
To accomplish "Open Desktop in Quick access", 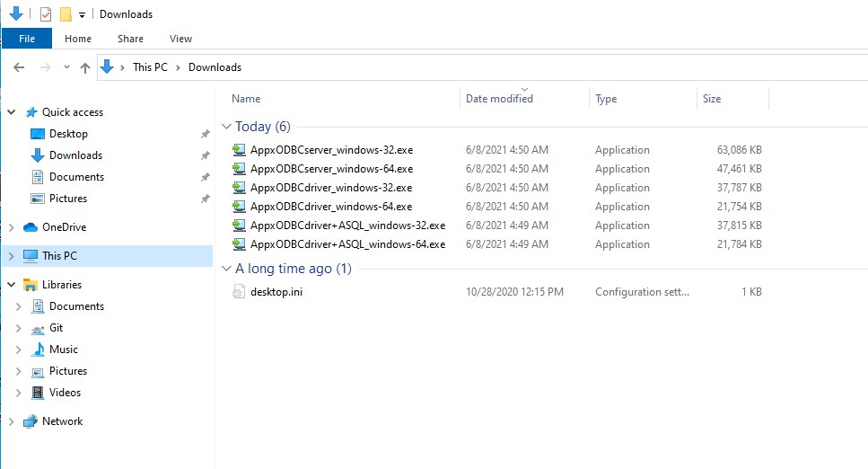I will [68, 134].
